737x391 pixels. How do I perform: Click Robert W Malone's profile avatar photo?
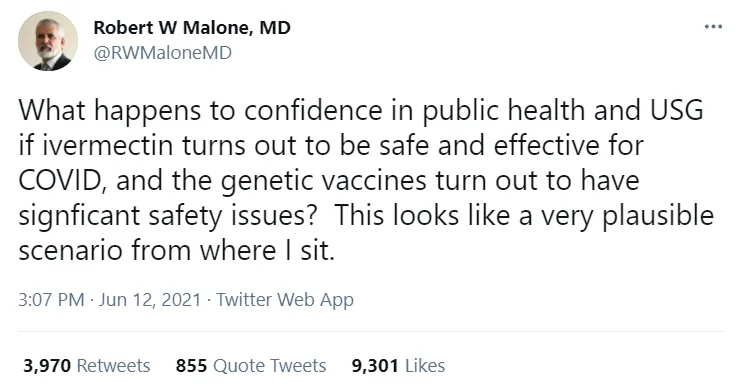(48, 41)
